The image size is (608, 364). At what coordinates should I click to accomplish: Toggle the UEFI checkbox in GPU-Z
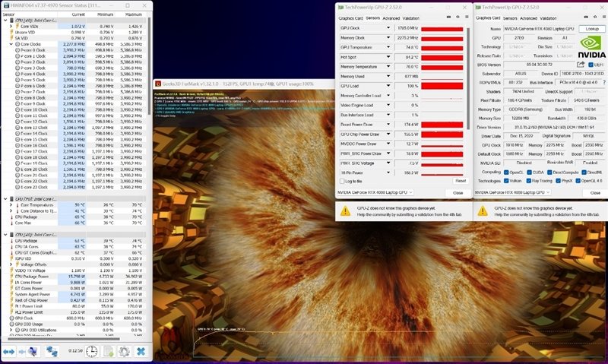click(591, 65)
